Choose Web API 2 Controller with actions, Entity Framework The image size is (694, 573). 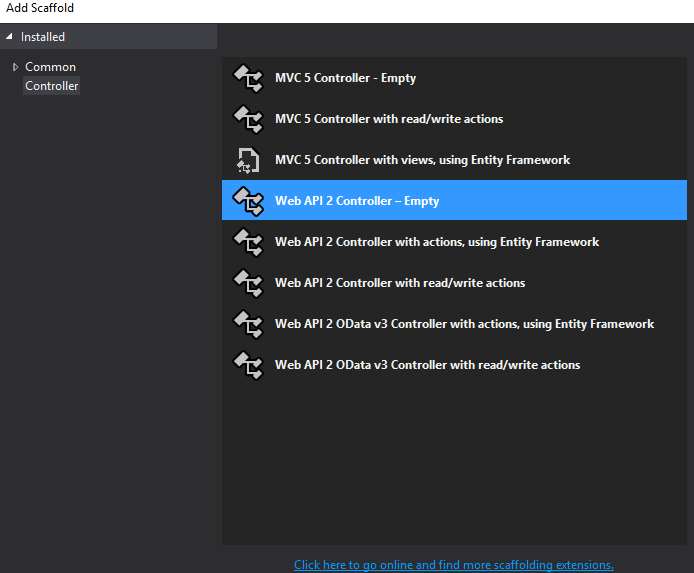click(x=437, y=242)
